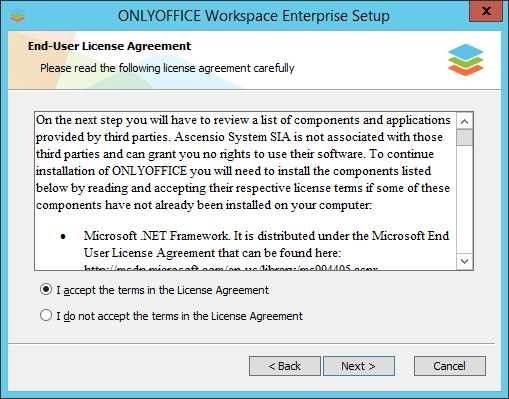Click the ONLYOFFICE Workspace Enterprise Setup title
This screenshot has width=509, height=399.
tap(254, 16)
